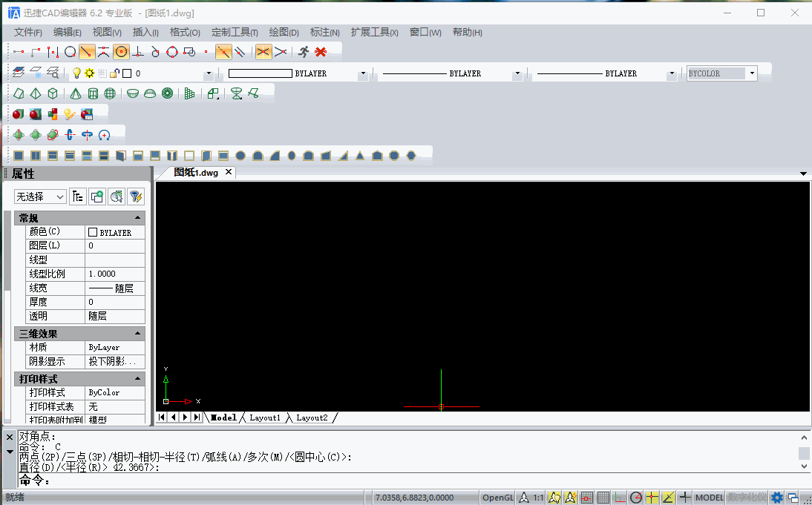Click the red sphere render icon

[18, 114]
